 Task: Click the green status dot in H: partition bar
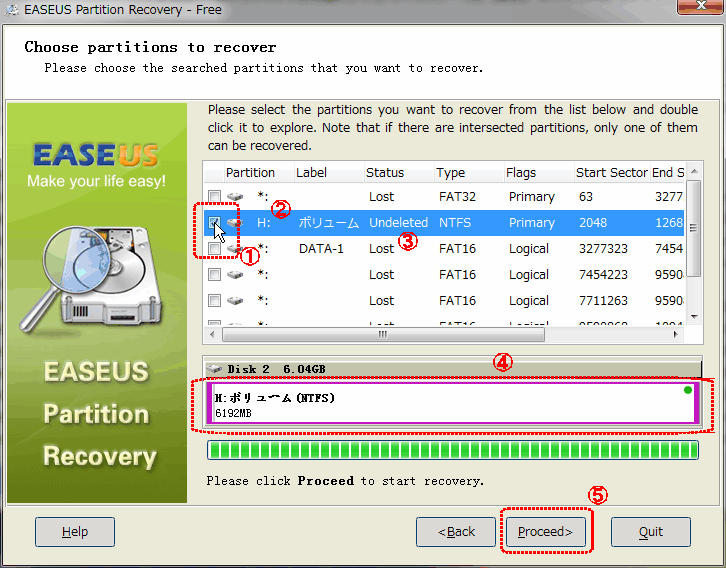(x=687, y=391)
